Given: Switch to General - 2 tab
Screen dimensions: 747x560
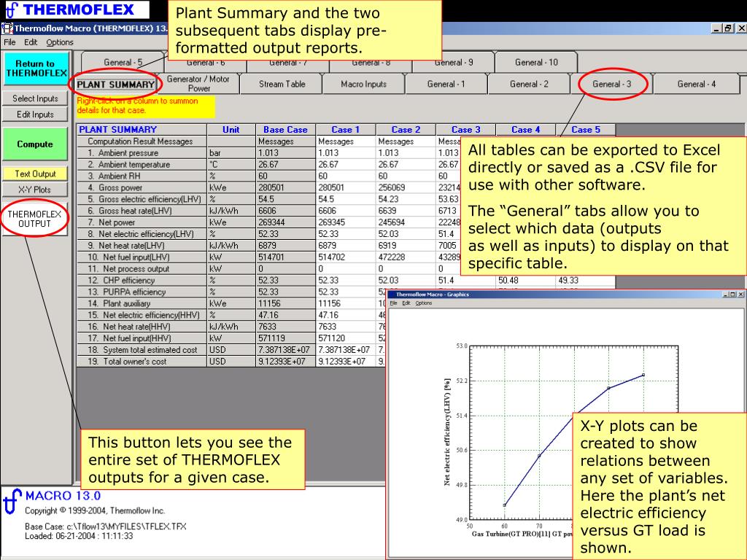Looking at the screenshot, I should pyautogui.click(x=529, y=84).
